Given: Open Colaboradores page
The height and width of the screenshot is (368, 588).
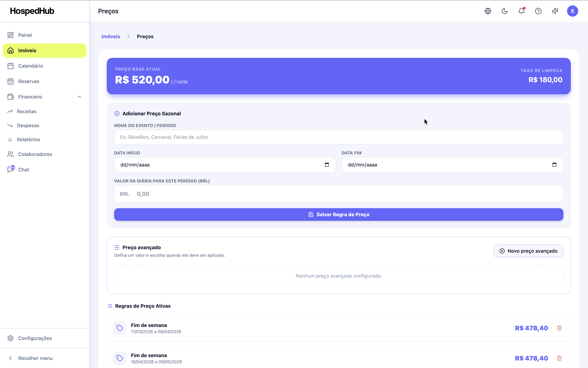Looking at the screenshot, I should click(x=44, y=154).
